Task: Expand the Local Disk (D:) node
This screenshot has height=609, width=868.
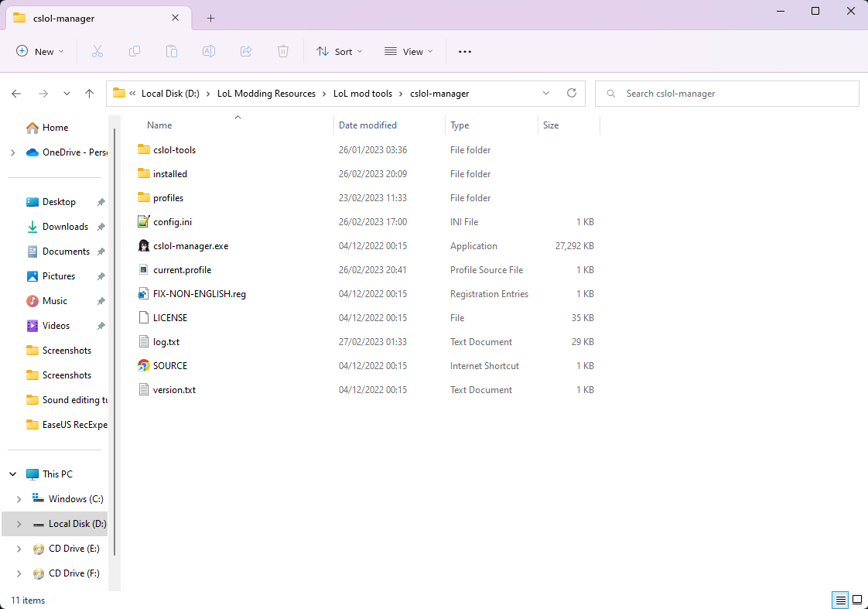Action: [x=19, y=524]
